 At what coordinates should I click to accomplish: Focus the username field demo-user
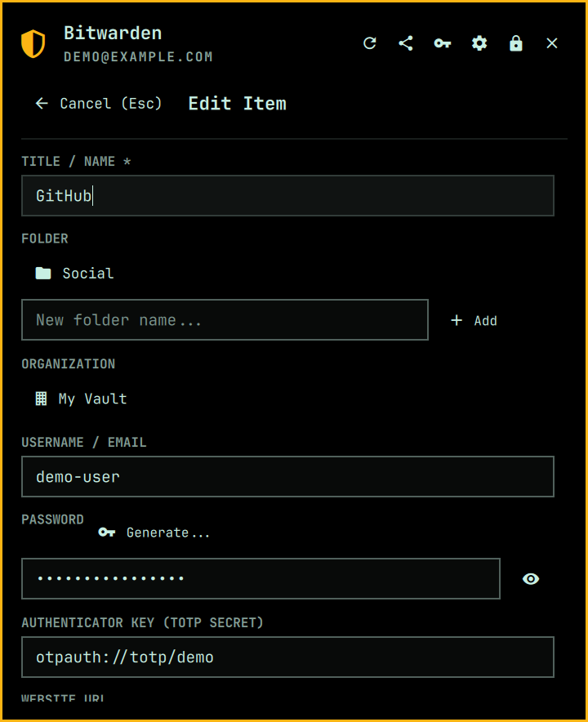pos(287,477)
